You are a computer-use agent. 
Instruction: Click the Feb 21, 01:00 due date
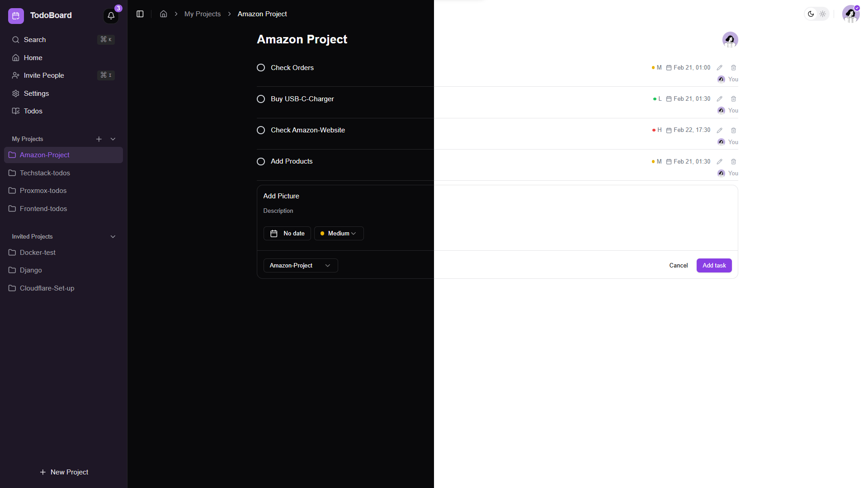(x=688, y=68)
